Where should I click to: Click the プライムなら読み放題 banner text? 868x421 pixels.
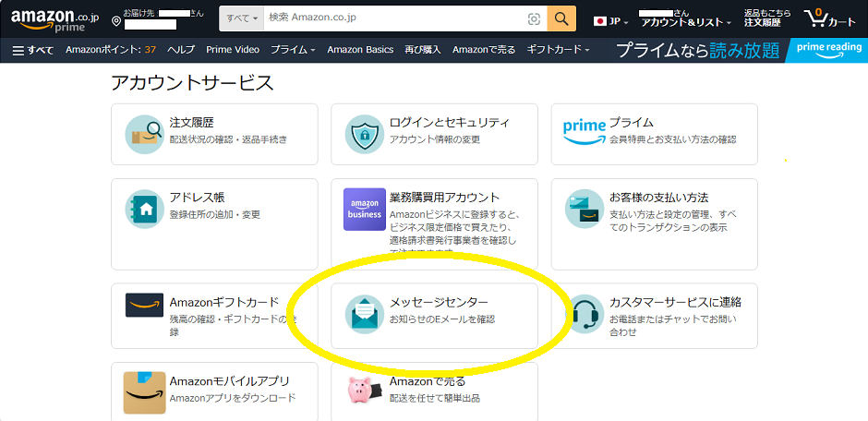tap(697, 51)
